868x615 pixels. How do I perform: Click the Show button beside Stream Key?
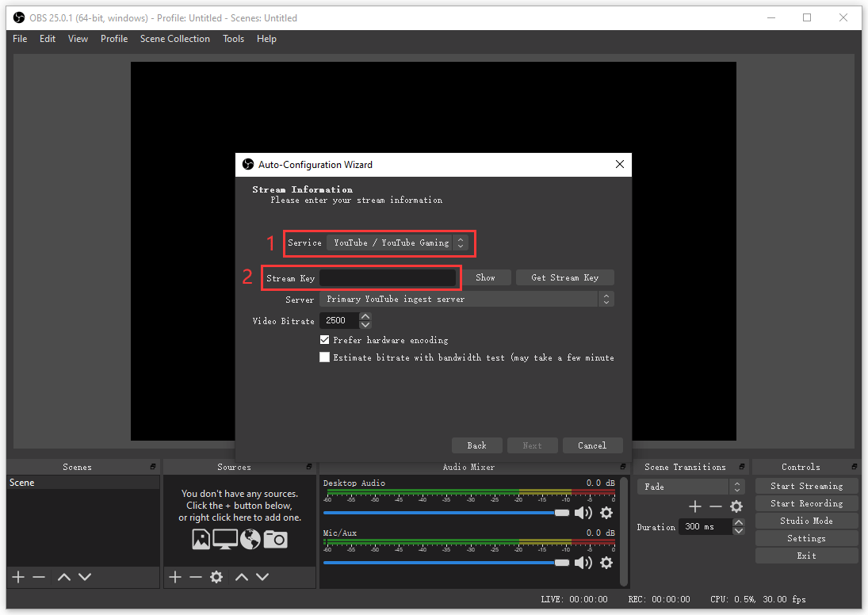point(485,277)
